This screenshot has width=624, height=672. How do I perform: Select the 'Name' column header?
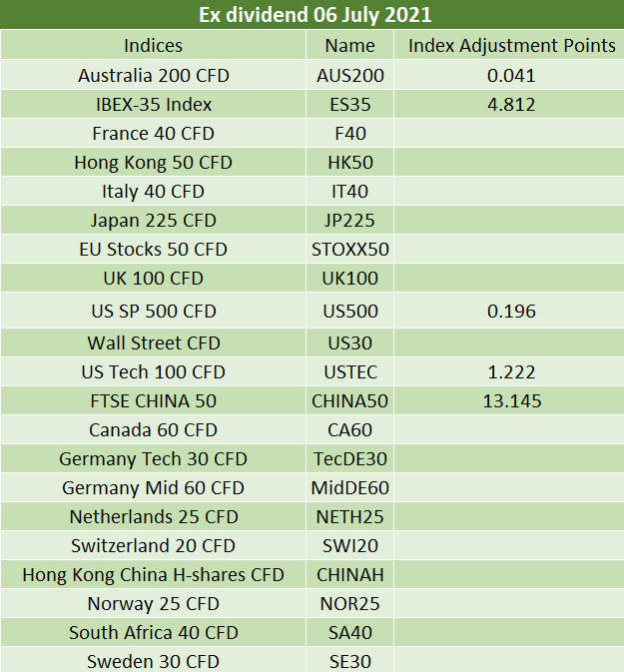point(349,45)
